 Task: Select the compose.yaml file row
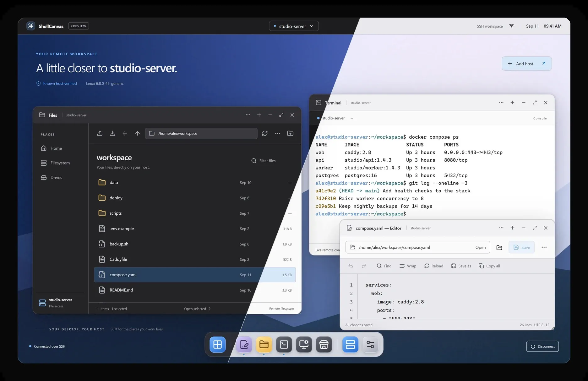195,275
